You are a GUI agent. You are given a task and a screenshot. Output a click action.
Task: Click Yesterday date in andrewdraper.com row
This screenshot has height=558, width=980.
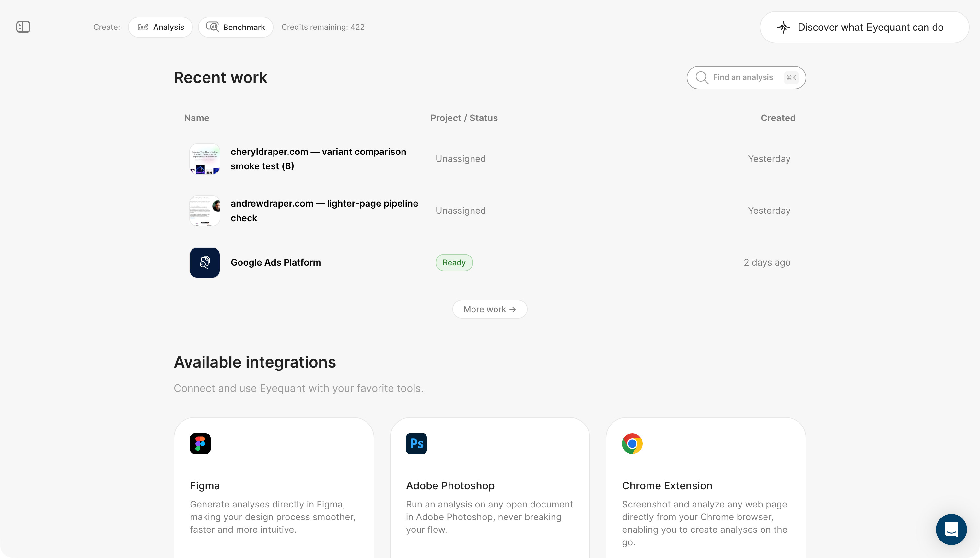coord(769,211)
